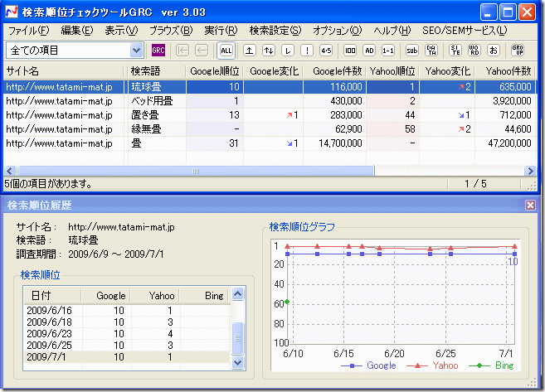Click the WORD toolbar icon
Screen dimensions: 545x392
pyautogui.click(x=474, y=51)
